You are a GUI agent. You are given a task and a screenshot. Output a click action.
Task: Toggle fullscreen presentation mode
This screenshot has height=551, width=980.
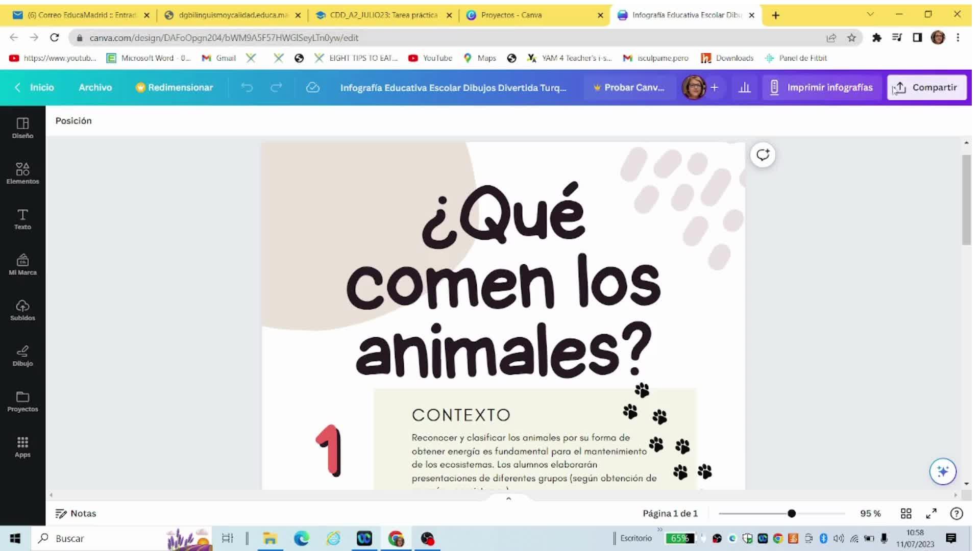932,513
